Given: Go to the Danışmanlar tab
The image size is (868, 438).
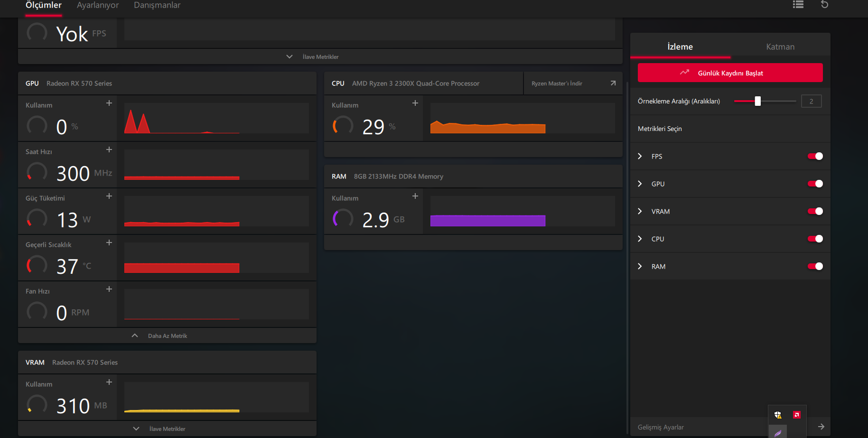Looking at the screenshot, I should [x=157, y=5].
